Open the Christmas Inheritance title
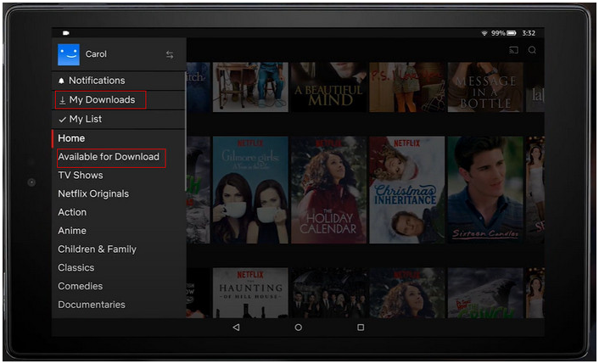Screen dimensions: 599x364 [x=406, y=190]
